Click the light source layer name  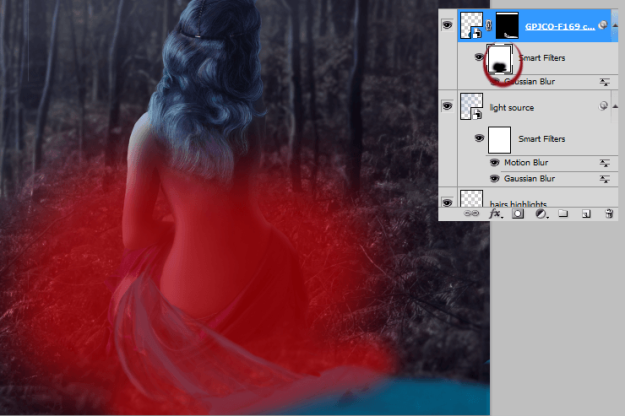click(512, 108)
